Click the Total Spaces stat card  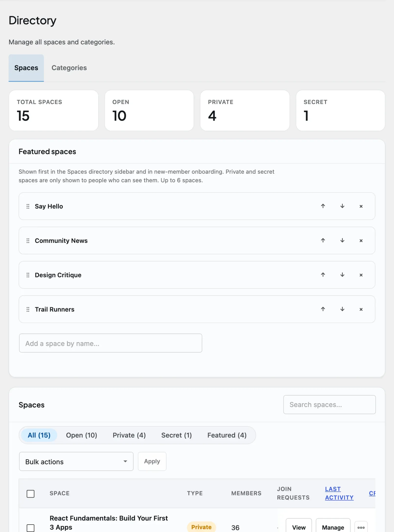(x=54, y=110)
